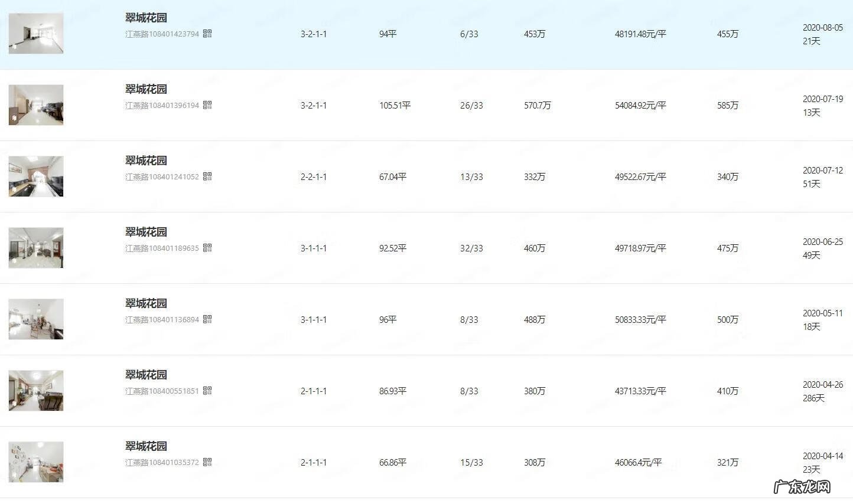Open floor plan icon for listing 108401241052
The width and height of the screenshot is (853, 504).
tap(207, 176)
